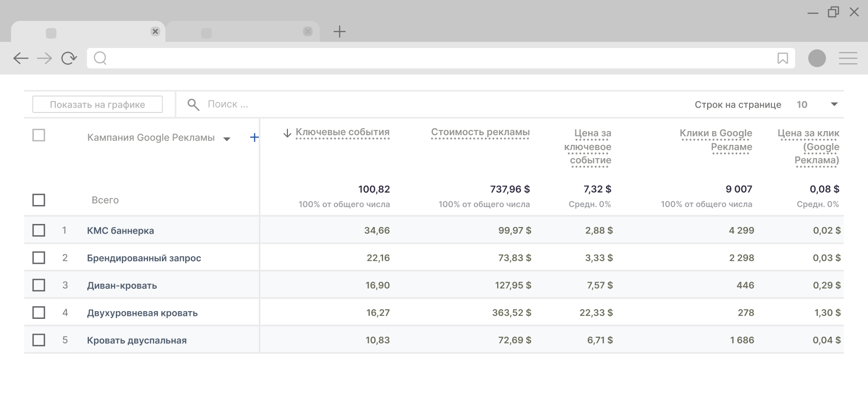The height and width of the screenshot is (401, 868).
Task: Click the Всего totals row label
Action: (105, 200)
